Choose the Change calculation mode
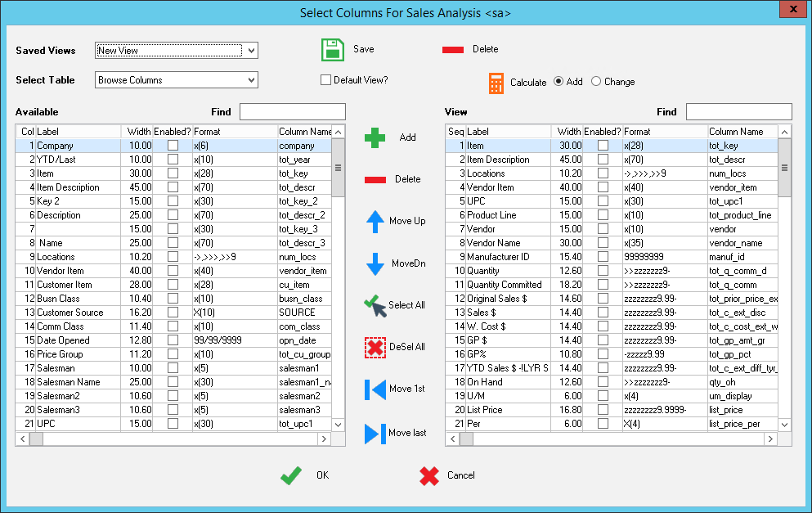812x513 pixels. point(594,81)
